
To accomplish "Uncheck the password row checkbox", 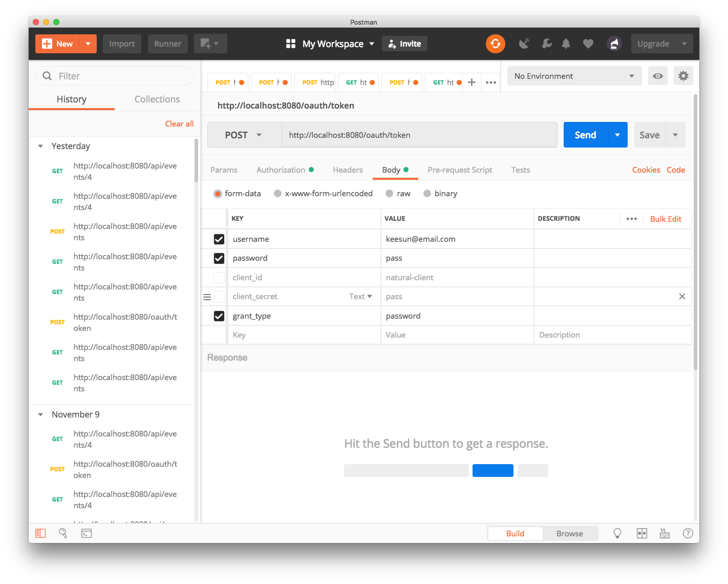I will coord(219,258).
